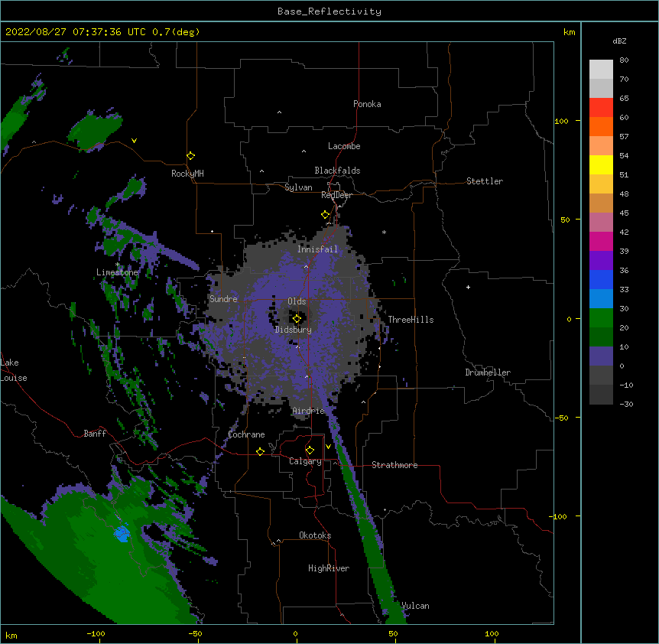Click the Lacombe city label

[344, 146]
